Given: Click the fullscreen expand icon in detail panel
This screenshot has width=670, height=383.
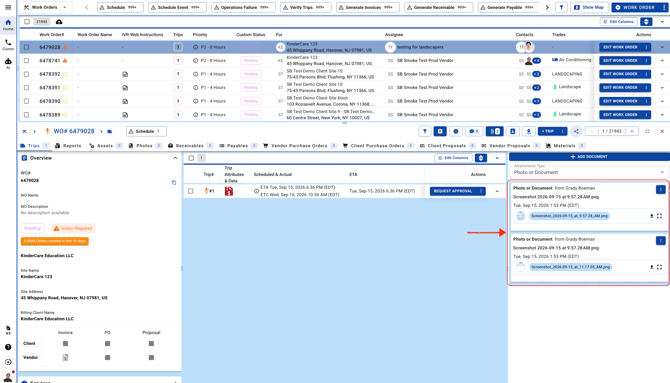Looking at the screenshot, I should (647, 131).
